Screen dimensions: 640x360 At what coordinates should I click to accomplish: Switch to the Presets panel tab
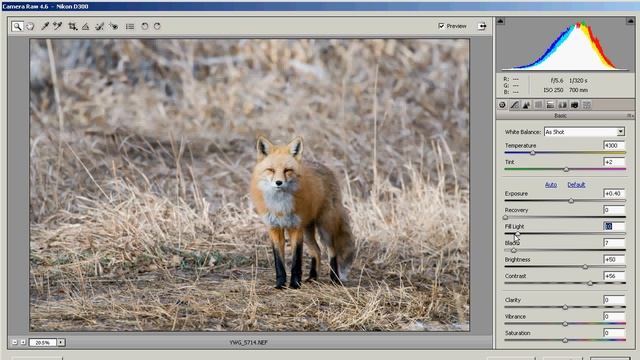coord(587,105)
